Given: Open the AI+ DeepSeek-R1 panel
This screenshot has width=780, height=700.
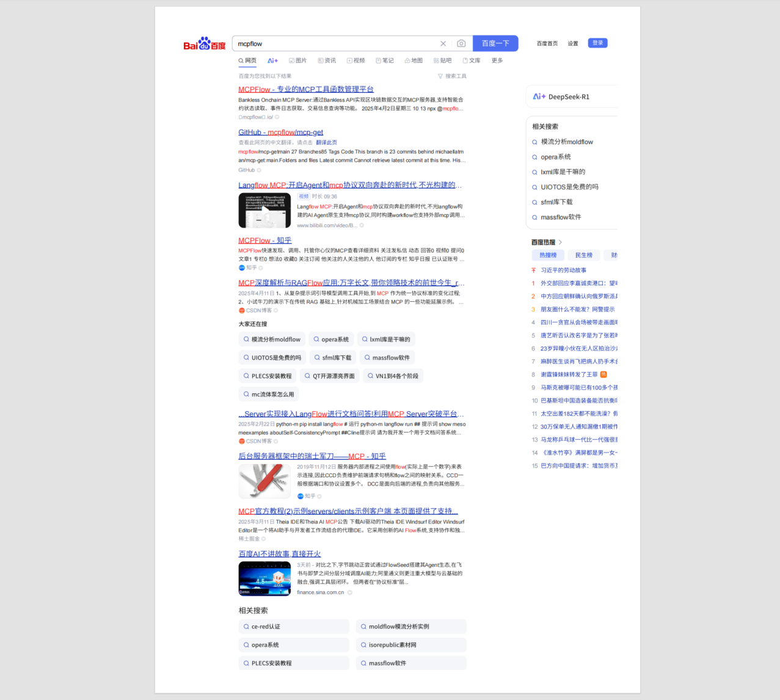Looking at the screenshot, I should pyautogui.click(x=572, y=97).
